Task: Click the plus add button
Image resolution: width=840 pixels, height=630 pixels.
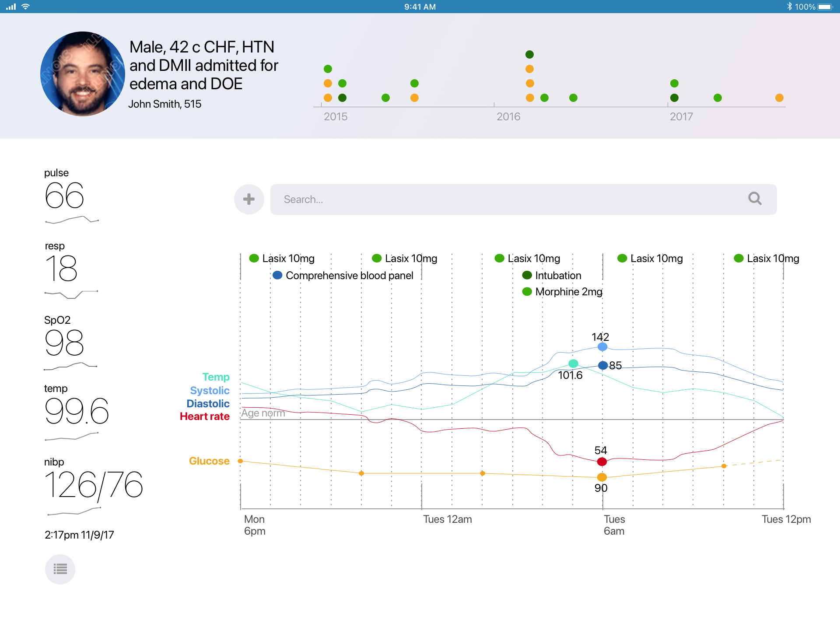Action: click(x=249, y=199)
